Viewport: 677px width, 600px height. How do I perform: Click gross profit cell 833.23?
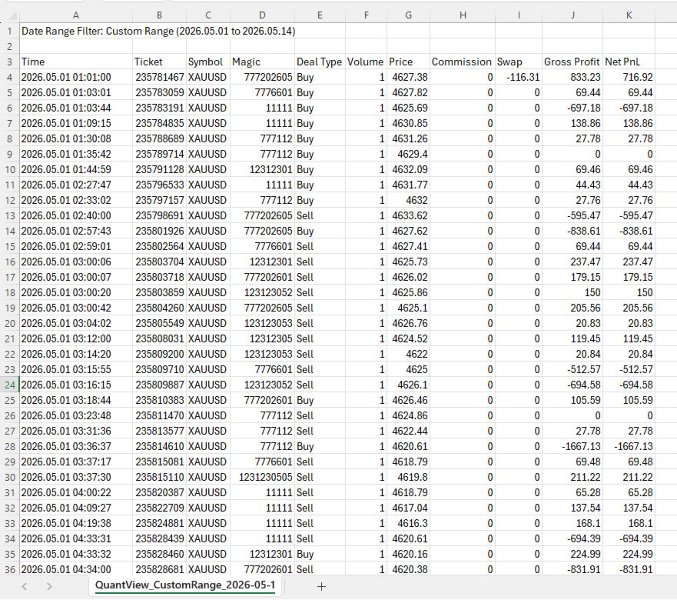pos(573,77)
